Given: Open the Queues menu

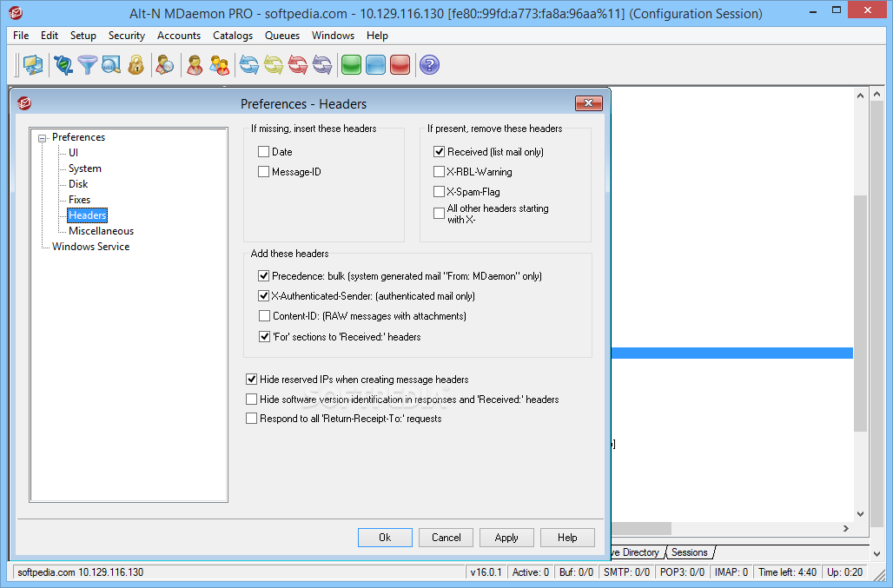Looking at the screenshot, I should pos(282,36).
